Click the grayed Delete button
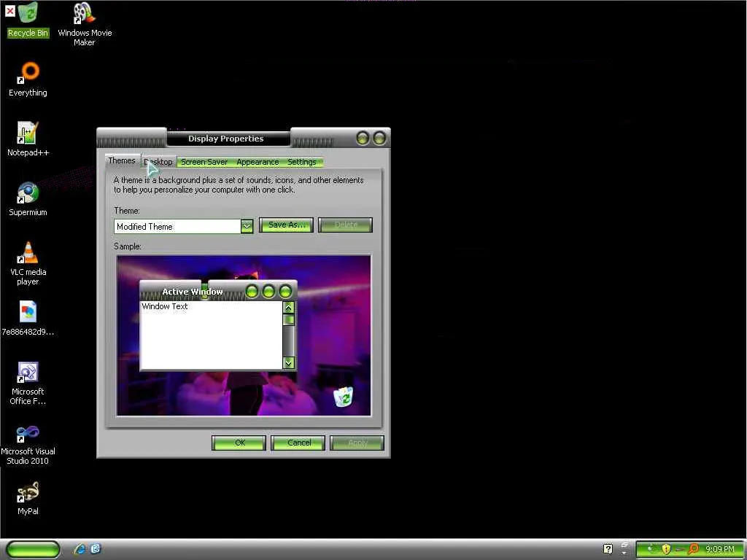Viewport: 747px width, 560px height. (x=345, y=225)
